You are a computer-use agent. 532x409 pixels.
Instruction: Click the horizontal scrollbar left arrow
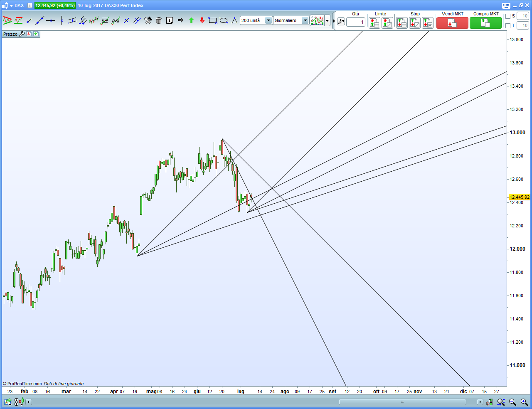pos(29,402)
